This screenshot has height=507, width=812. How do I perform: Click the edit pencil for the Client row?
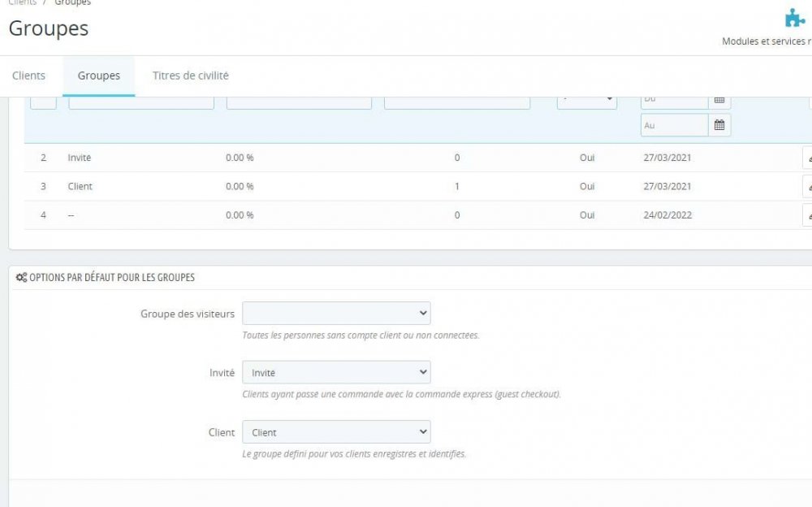click(x=808, y=187)
